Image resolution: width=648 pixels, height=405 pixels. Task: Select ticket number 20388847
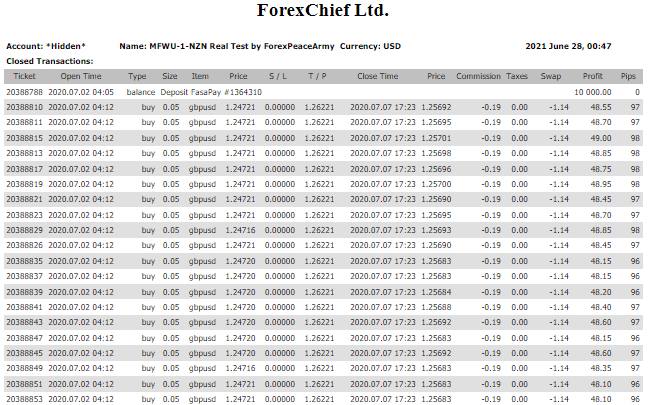coord(24,338)
